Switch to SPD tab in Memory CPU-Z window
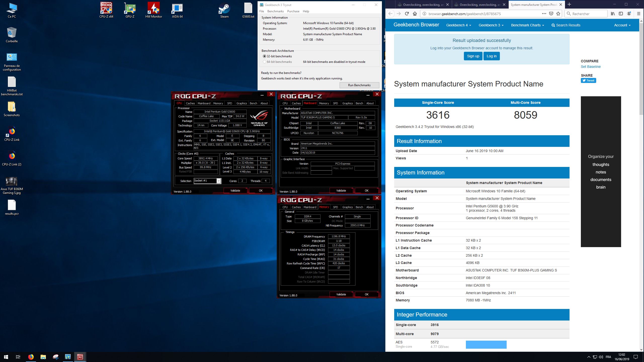 tap(335, 207)
